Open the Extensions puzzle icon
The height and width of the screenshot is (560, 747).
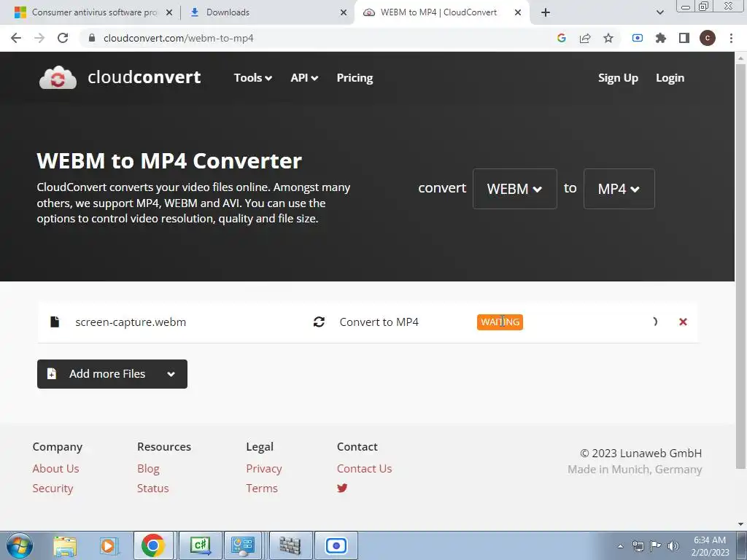(x=661, y=38)
